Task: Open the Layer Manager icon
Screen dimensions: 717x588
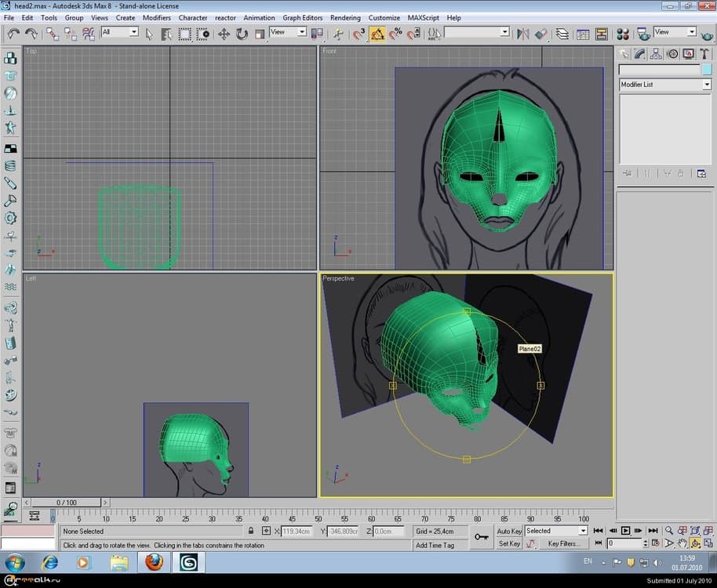Action: pos(562,34)
